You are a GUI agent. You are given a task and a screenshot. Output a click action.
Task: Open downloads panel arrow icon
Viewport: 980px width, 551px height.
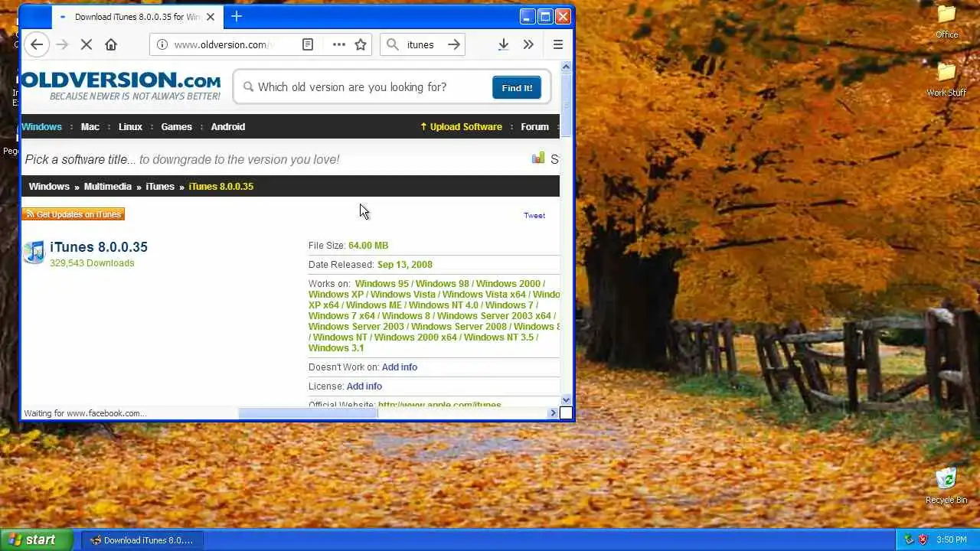(503, 44)
